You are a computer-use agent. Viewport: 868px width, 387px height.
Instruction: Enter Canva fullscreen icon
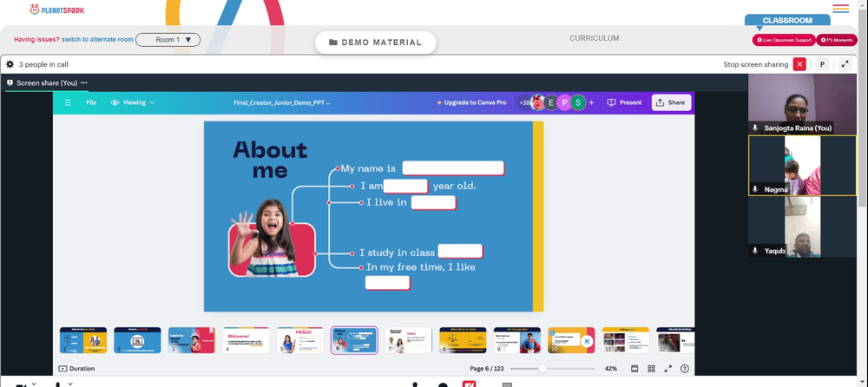(x=668, y=369)
